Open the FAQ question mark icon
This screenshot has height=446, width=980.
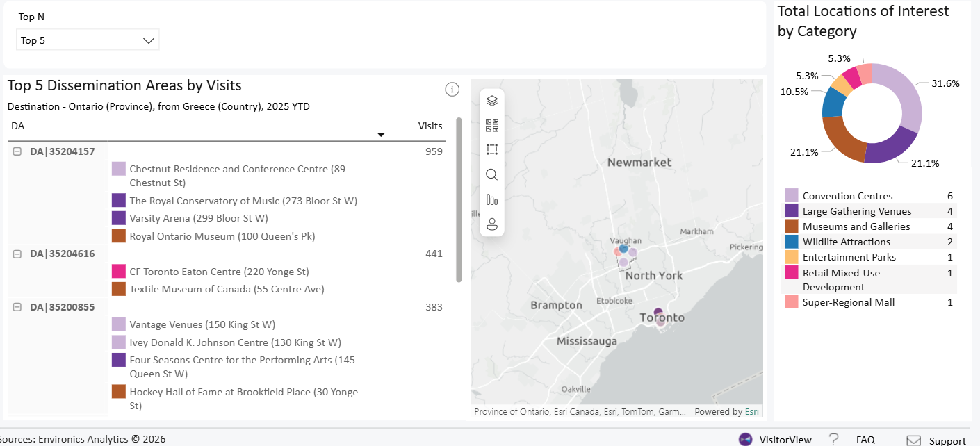coord(834,439)
